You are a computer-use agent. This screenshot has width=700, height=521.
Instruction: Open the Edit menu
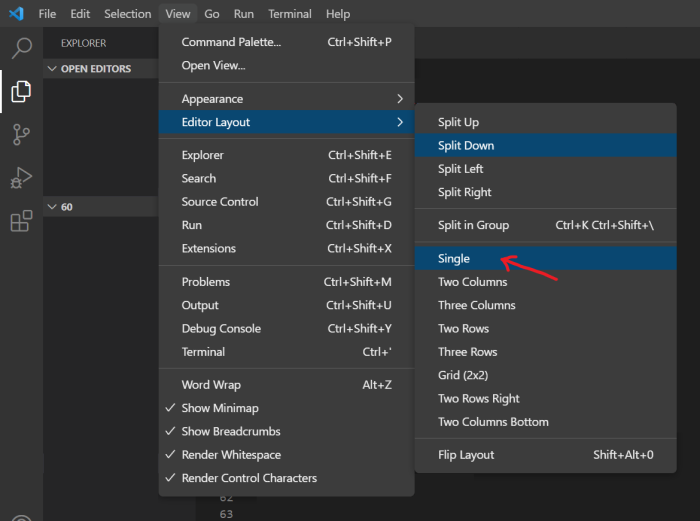pyautogui.click(x=80, y=14)
